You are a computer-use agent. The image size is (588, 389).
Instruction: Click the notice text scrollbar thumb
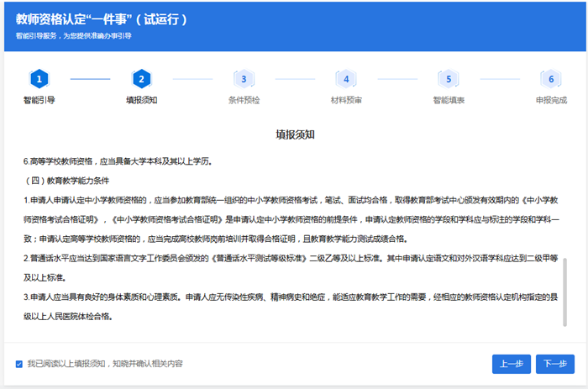click(564, 292)
